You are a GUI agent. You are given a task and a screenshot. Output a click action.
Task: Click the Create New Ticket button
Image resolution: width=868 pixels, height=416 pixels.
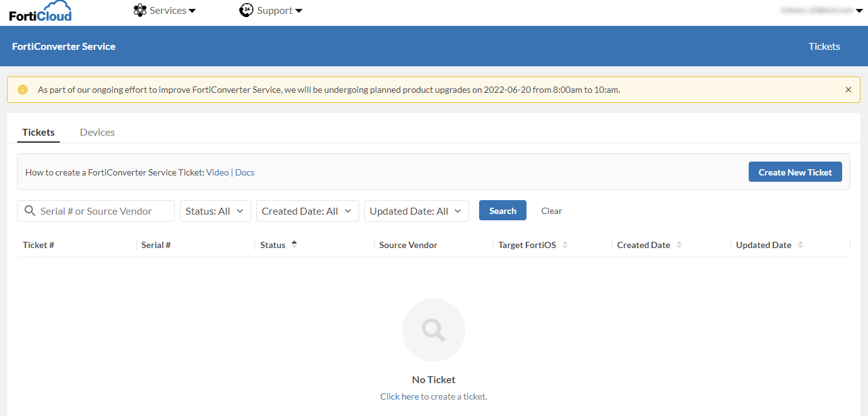tap(795, 171)
